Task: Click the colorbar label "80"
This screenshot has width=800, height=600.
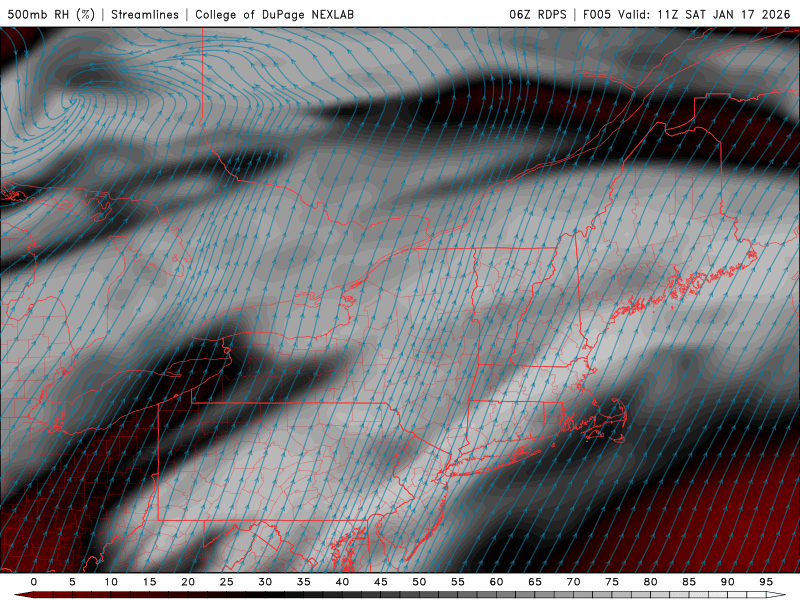Action: [x=650, y=582]
